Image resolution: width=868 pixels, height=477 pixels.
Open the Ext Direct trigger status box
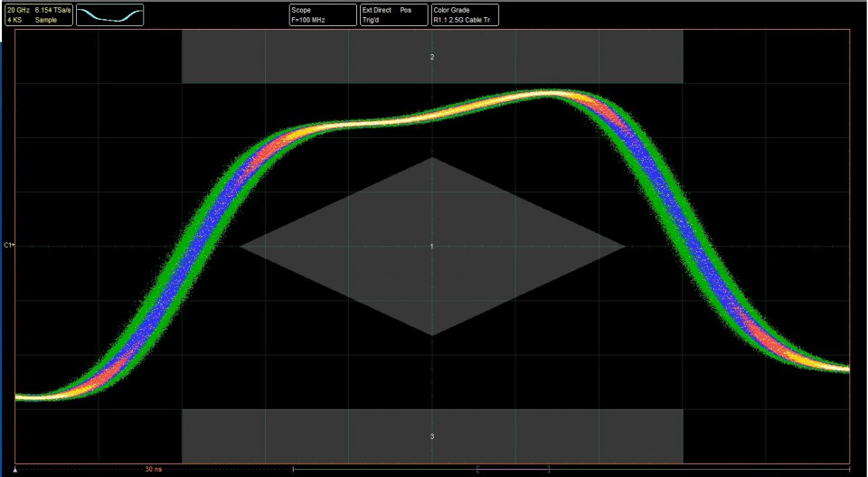tap(392, 14)
